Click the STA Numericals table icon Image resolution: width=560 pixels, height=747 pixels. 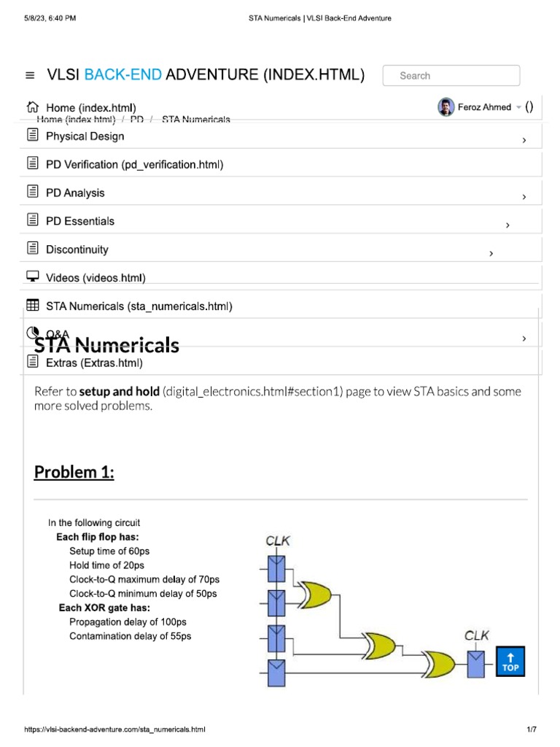32,306
